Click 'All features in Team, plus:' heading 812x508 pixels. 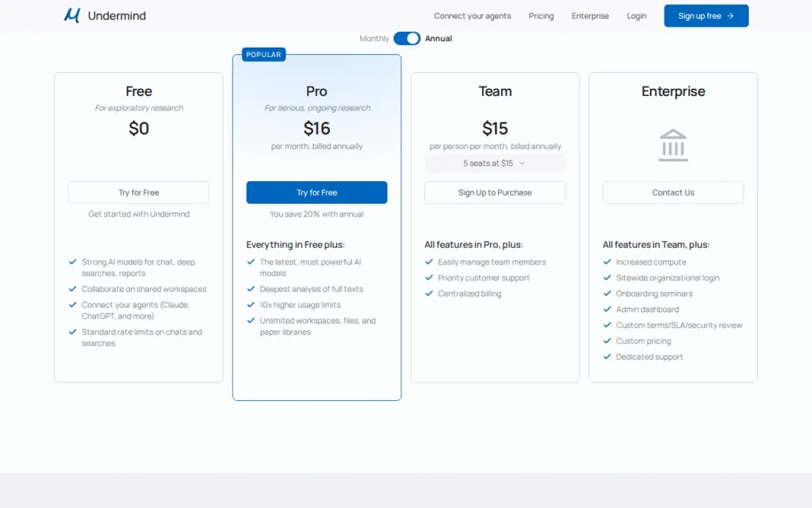pyautogui.click(x=656, y=244)
